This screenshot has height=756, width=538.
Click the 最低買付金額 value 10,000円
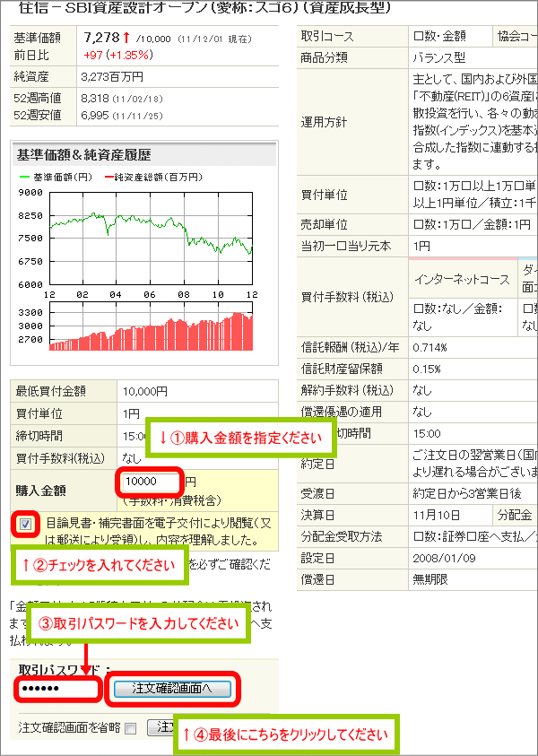click(x=145, y=392)
